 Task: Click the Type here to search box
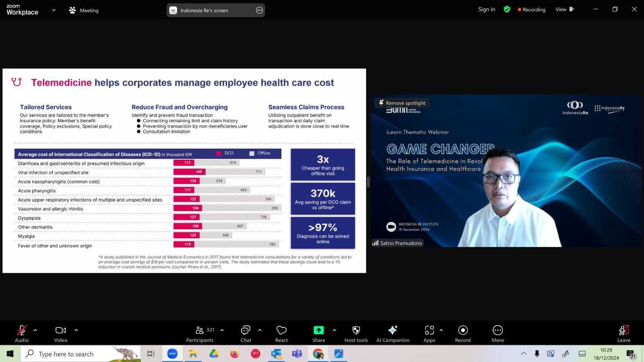(80, 354)
